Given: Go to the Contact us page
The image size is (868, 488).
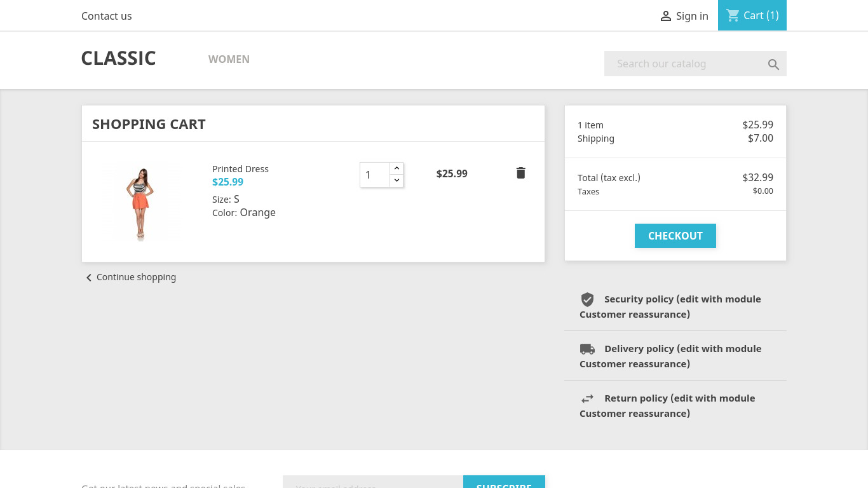Looking at the screenshot, I should (x=106, y=16).
